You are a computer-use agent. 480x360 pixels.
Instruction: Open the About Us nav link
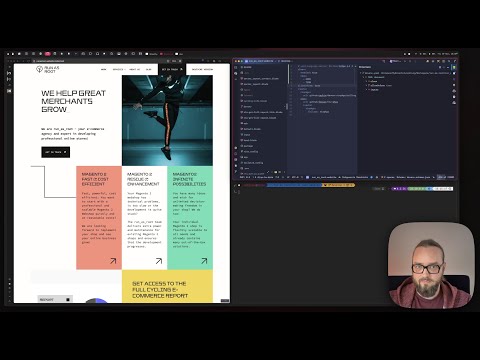(134, 69)
